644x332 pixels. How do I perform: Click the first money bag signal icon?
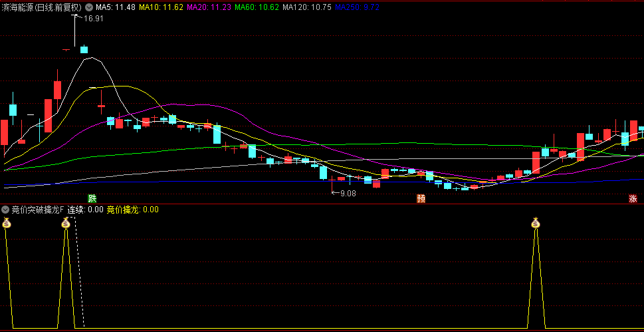(6, 223)
